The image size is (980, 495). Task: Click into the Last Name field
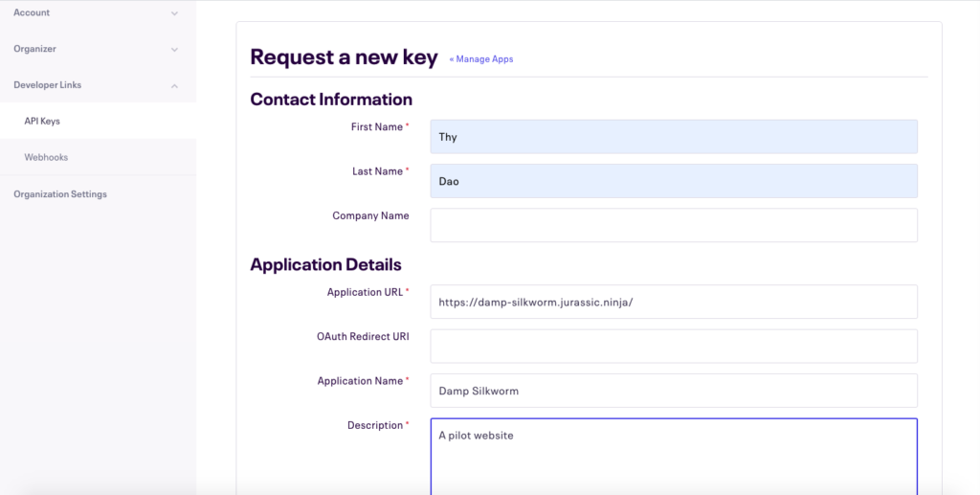[674, 181]
